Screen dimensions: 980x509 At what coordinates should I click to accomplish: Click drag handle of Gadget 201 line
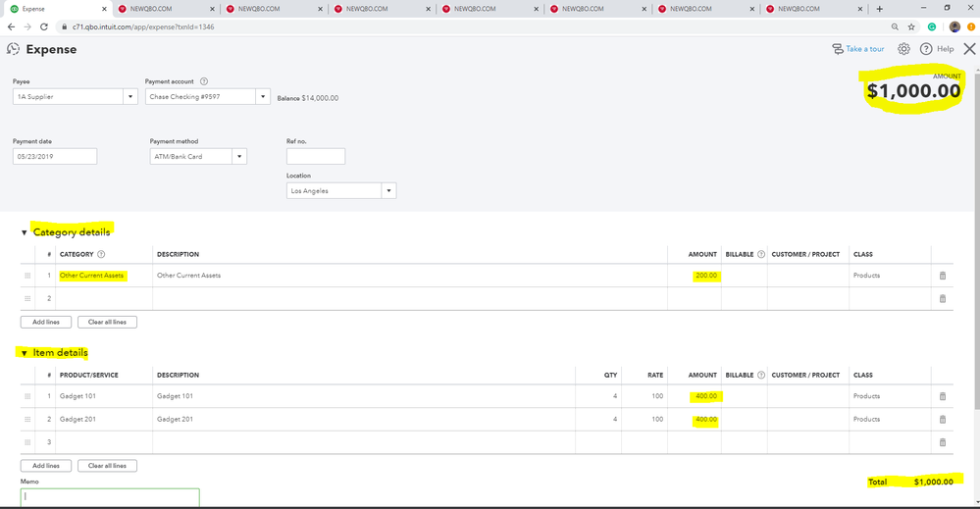coord(27,419)
